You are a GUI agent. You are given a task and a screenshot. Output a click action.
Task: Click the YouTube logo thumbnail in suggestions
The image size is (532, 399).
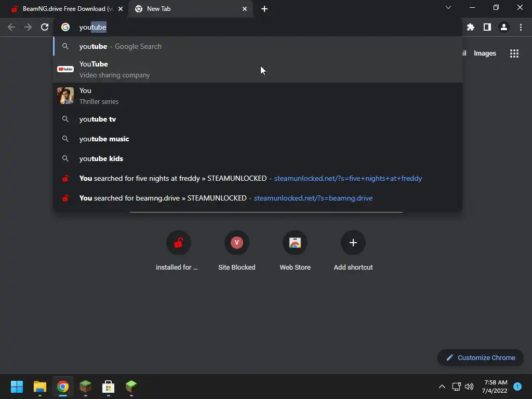65,69
